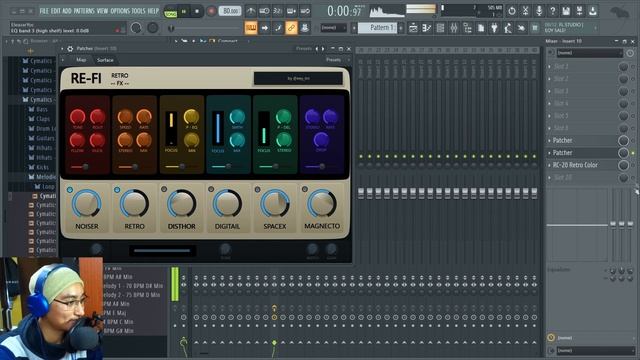Switch to the Patcher Surface tab
Screen dimensions: 640x360
point(105,60)
